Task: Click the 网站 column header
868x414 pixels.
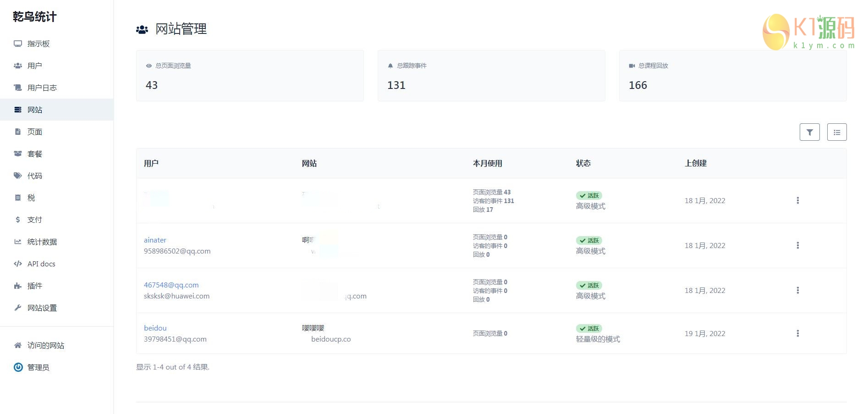Action: [309, 163]
